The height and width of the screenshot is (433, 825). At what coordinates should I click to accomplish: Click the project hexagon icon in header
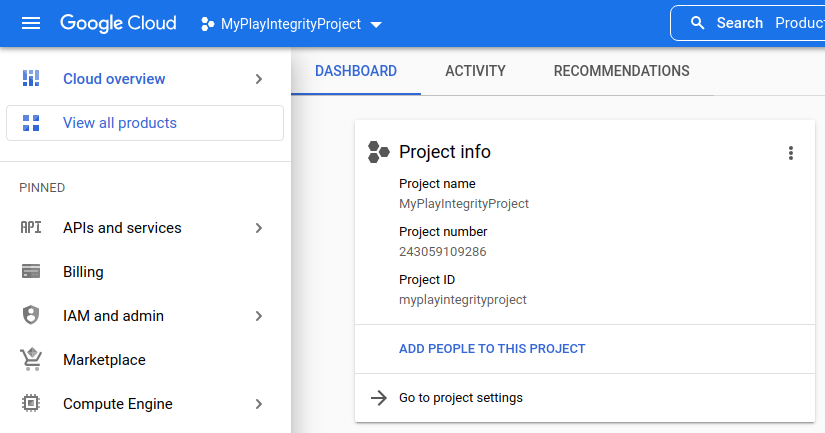click(208, 24)
